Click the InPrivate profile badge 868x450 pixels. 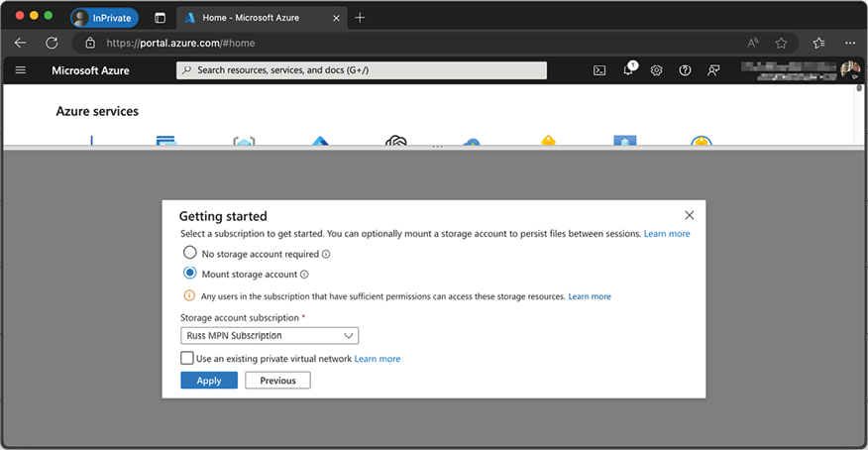(x=105, y=18)
